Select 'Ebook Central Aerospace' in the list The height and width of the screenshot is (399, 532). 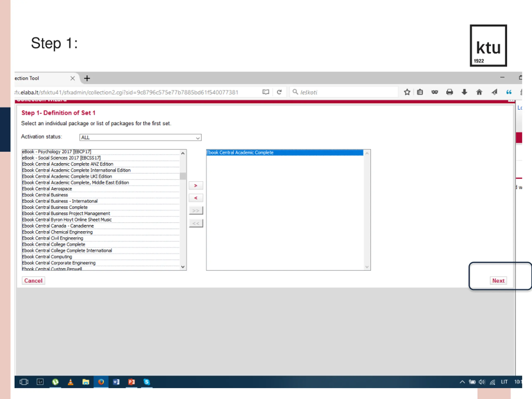[101, 189]
